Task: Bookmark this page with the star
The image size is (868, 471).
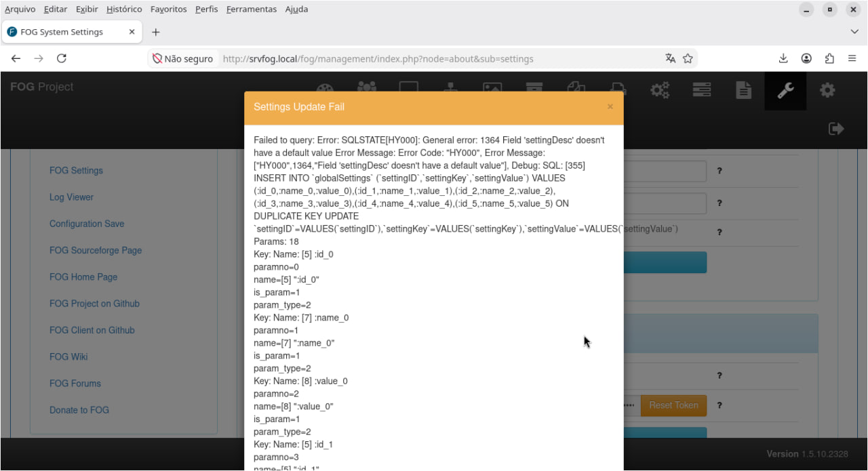Action: point(688,59)
